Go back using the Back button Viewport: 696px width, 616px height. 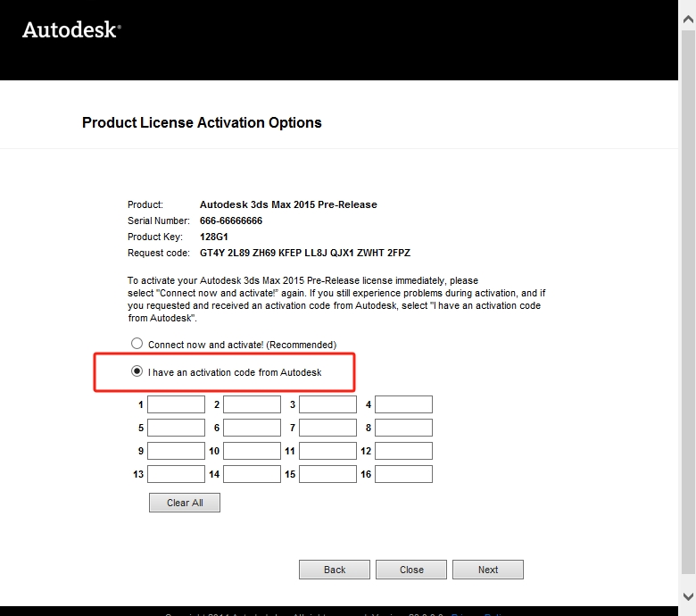pyautogui.click(x=335, y=570)
